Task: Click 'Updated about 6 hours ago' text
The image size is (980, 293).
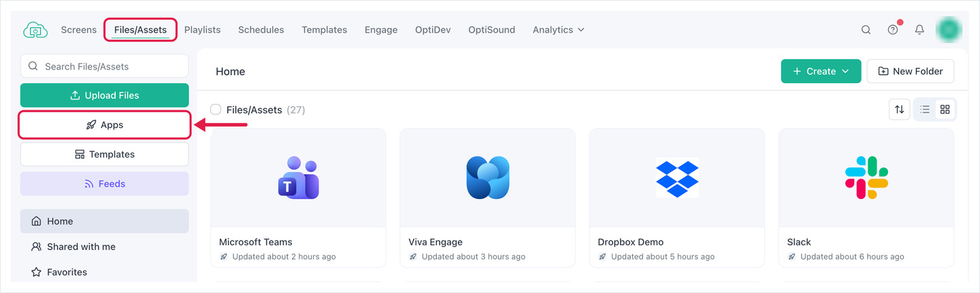Action: [x=852, y=257]
